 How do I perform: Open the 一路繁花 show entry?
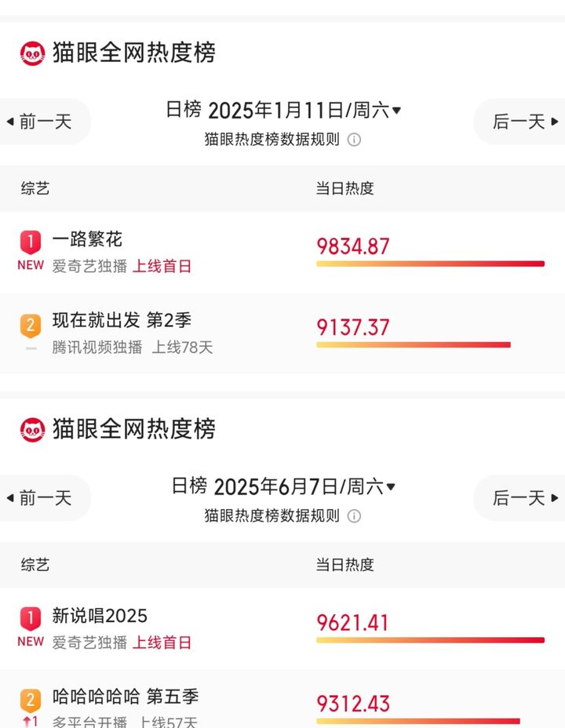click(x=87, y=239)
